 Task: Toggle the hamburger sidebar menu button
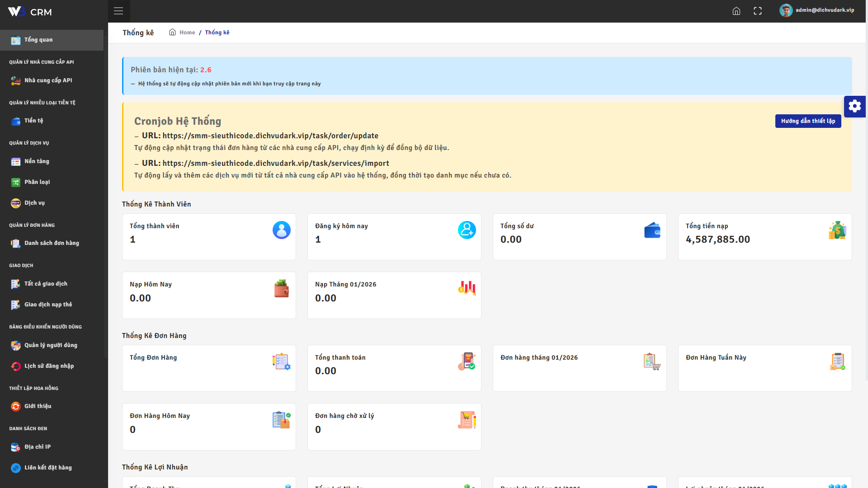[118, 11]
